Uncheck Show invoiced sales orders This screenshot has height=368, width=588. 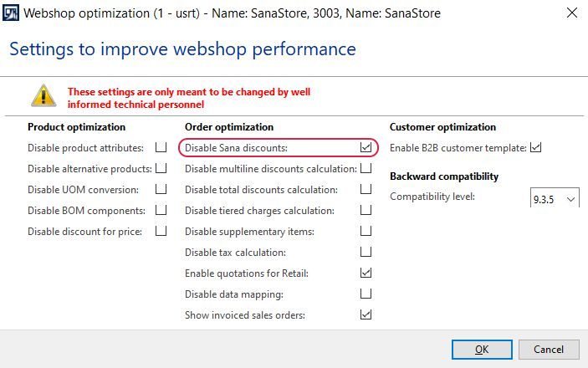[366, 314]
